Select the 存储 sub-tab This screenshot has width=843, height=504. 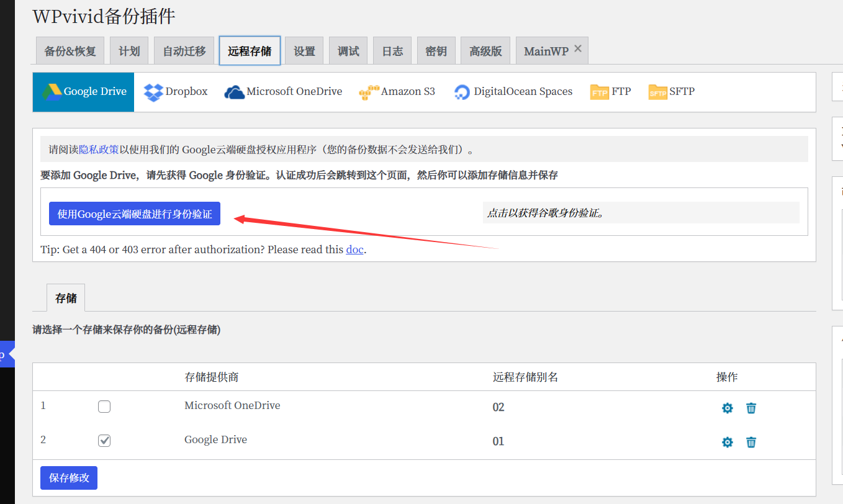66,298
